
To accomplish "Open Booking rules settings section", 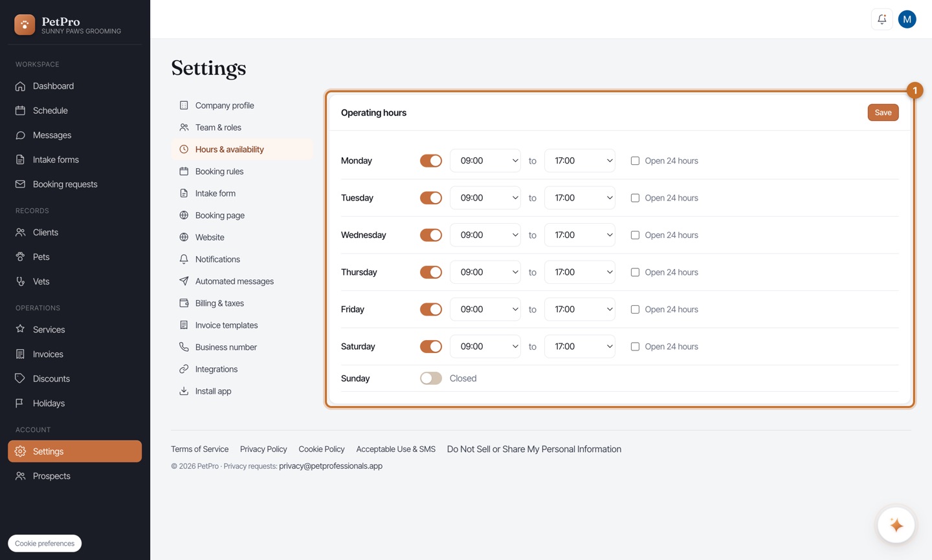I will pos(242,171).
